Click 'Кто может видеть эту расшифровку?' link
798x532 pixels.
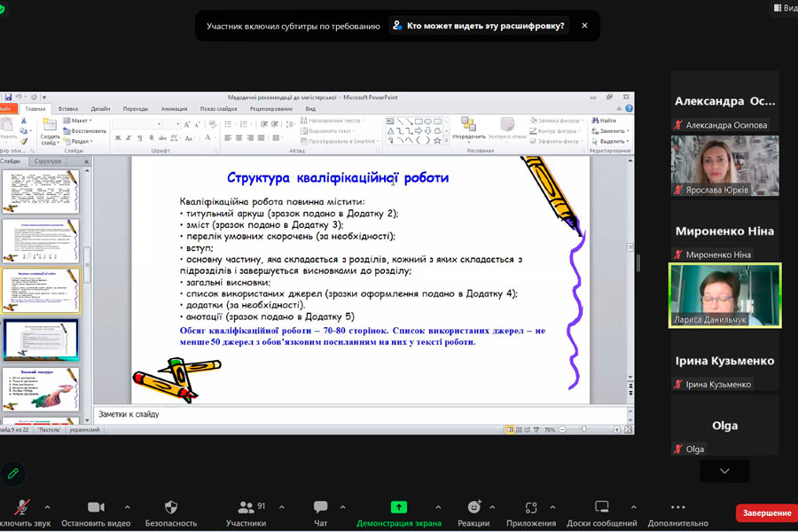485,26
